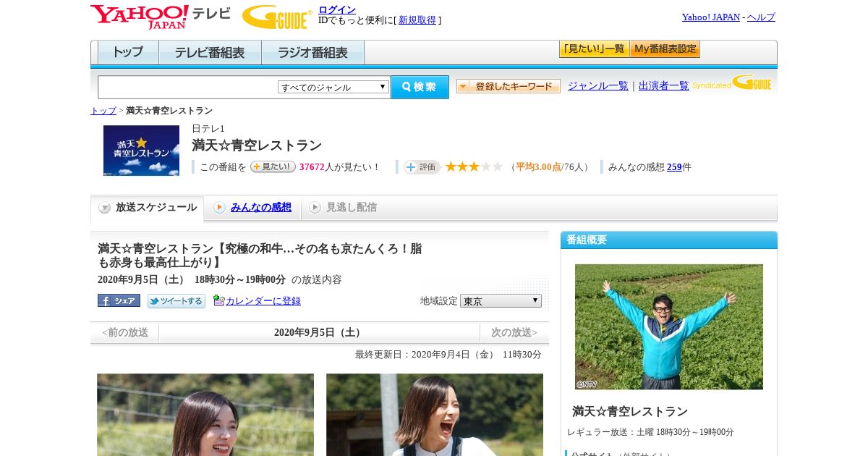The width and height of the screenshot is (868, 456).
Task: Click the 見逃し配信 tab play icon
Action: pyautogui.click(x=315, y=208)
